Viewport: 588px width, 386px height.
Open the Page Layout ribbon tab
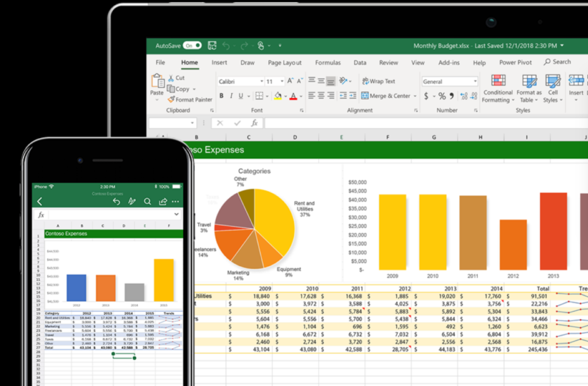click(284, 63)
